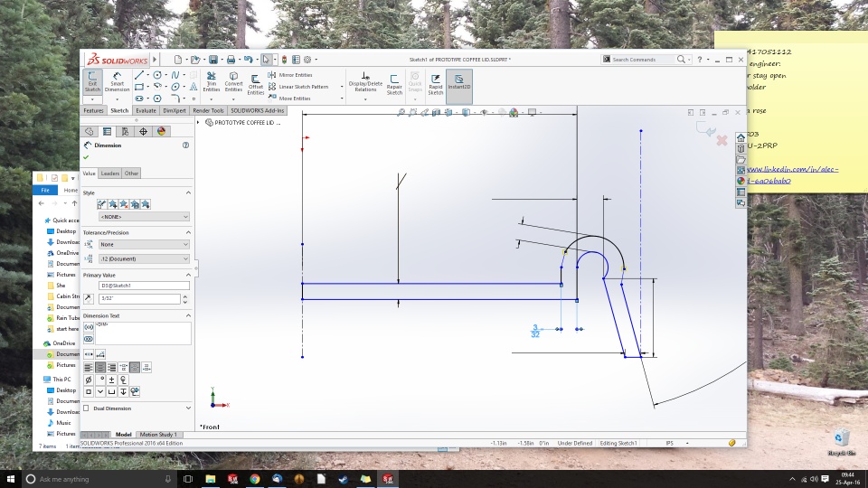Viewport: 868px width, 488px height.
Task: Open Display/Delete Relations
Action: (x=365, y=82)
